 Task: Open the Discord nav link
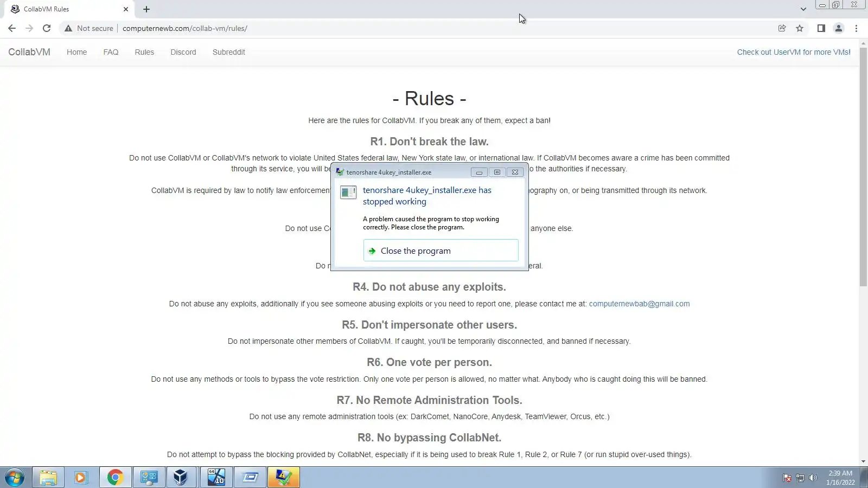(183, 52)
